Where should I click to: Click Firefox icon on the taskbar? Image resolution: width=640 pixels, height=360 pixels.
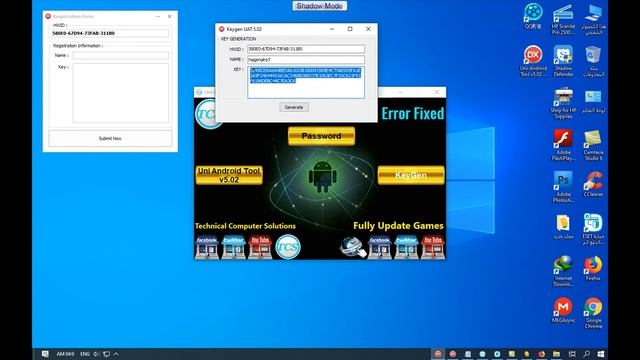pyautogui.click(x=542, y=354)
